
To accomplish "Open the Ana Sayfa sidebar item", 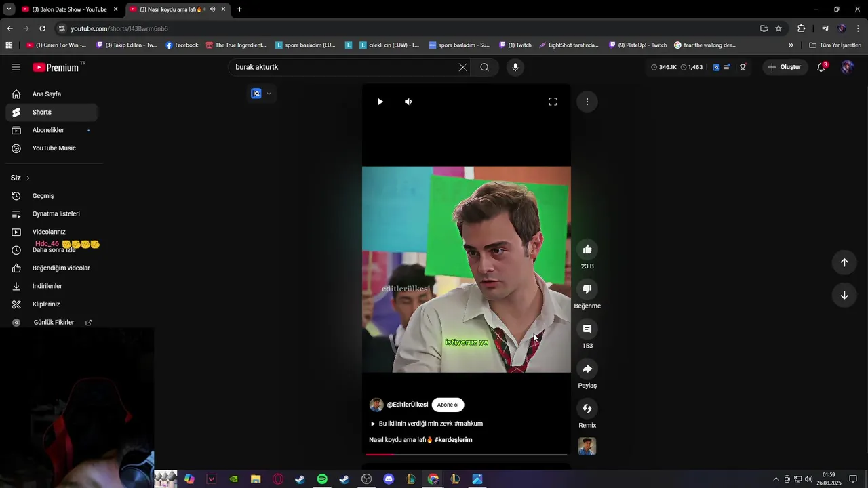I will (x=52, y=94).
